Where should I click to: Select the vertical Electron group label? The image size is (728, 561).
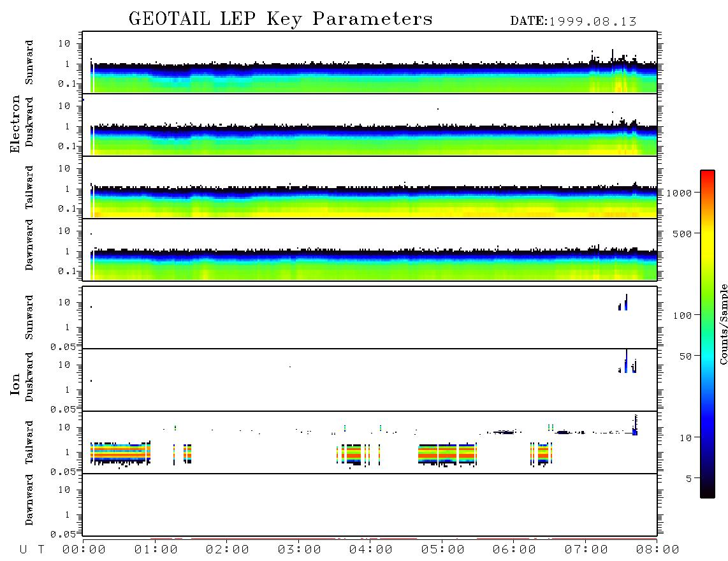tap(15, 124)
